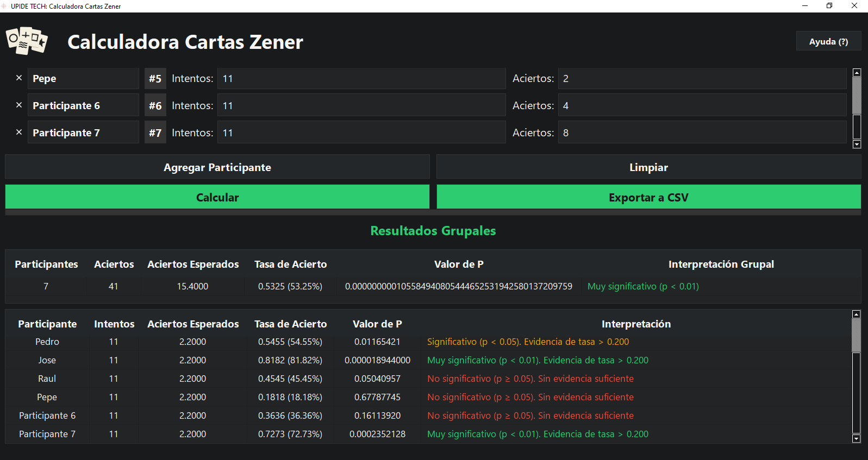This screenshot has width=868, height=460.
Task: Run the calculation with Calcular
Action: pyautogui.click(x=217, y=197)
